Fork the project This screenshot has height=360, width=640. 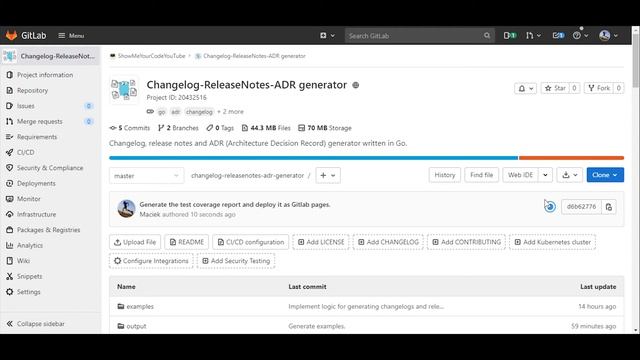point(599,88)
